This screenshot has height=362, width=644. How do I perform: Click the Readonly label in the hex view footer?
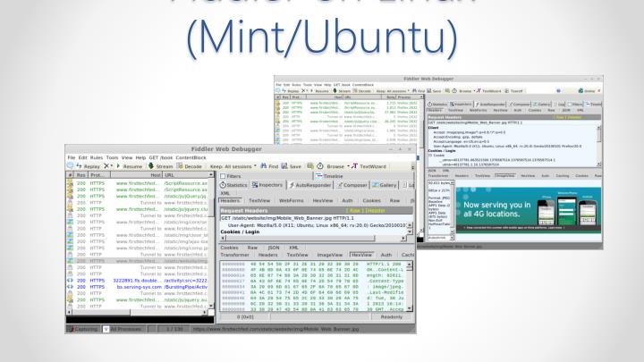pos(392,316)
